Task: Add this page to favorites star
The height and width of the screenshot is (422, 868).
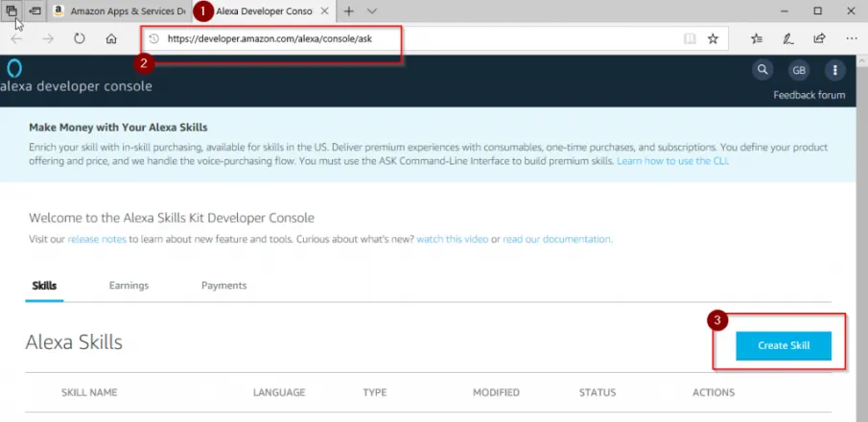Action: click(713, 38)
